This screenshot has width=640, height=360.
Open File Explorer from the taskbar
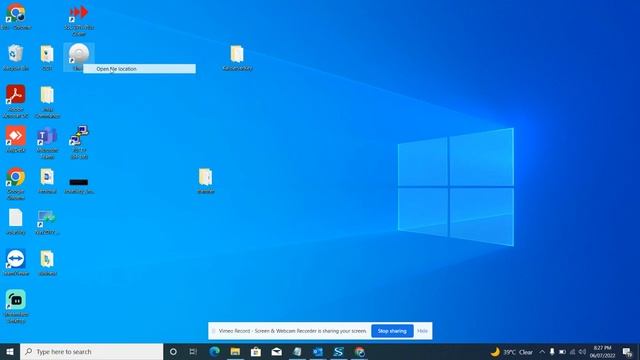(x=235, y=352)
